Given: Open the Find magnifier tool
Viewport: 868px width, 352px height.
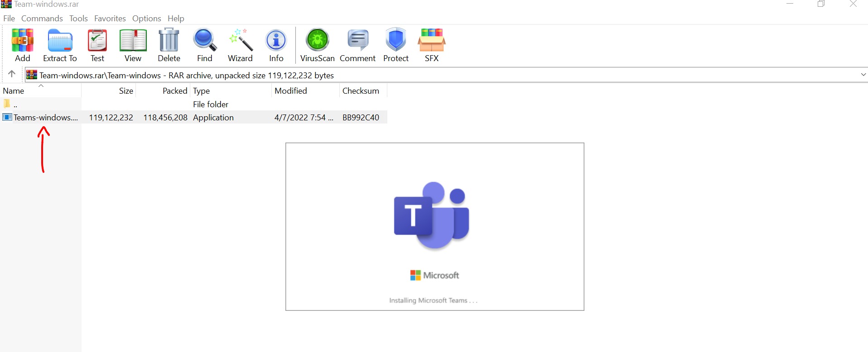Looking at the screenshot, I should [205, 45].
